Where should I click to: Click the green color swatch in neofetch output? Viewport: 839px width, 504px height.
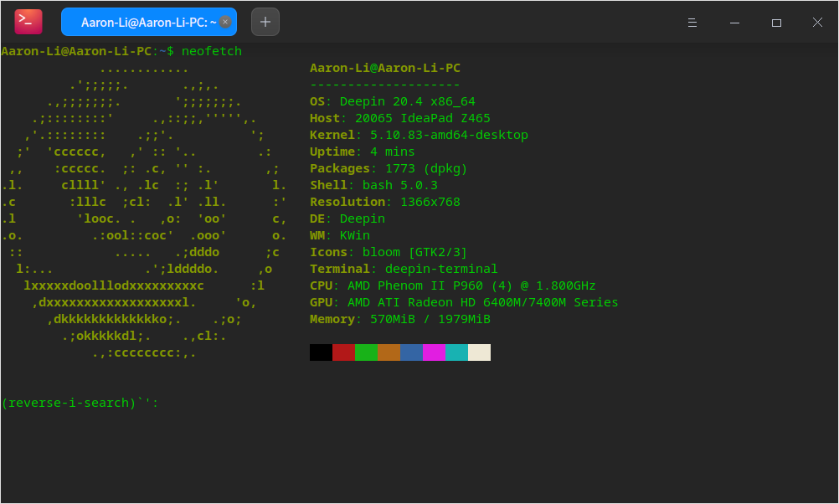pyautogui.click(x=366, y=352)
